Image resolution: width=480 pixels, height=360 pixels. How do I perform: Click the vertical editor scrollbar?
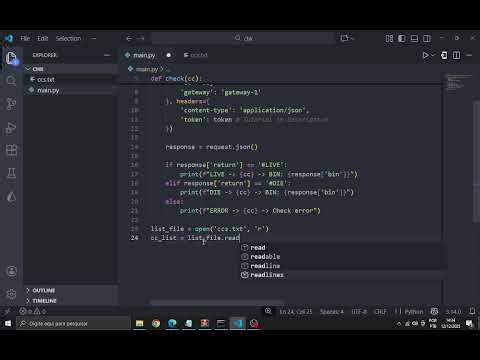pos(476,162)
